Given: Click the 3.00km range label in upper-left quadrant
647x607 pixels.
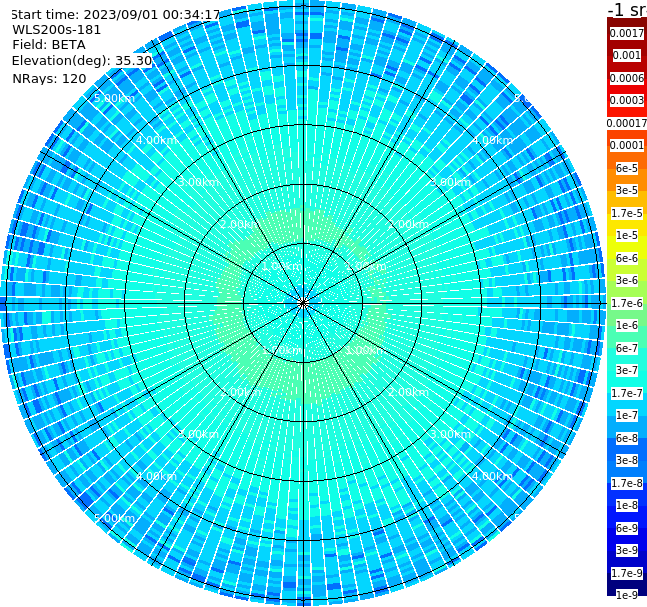Looking at the screenshot, I should coord(198,182).
